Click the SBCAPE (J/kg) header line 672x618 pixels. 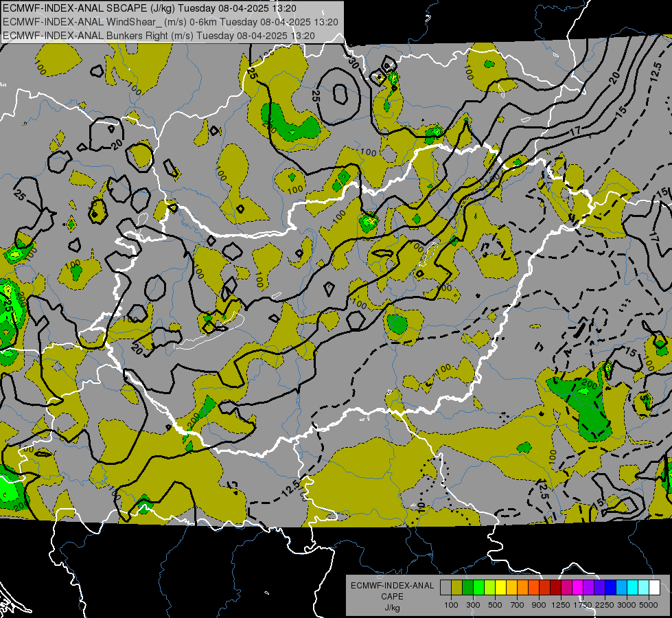coord(149,8)
